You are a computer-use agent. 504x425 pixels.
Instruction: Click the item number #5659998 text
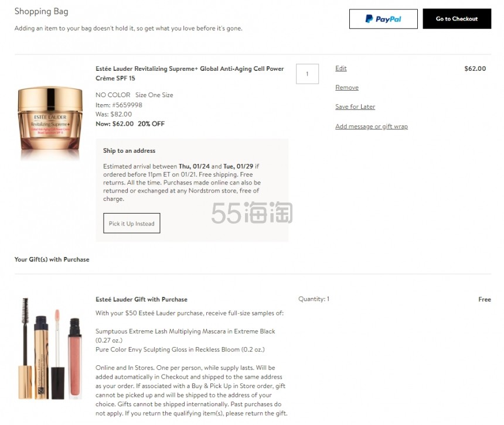(119, 105)
